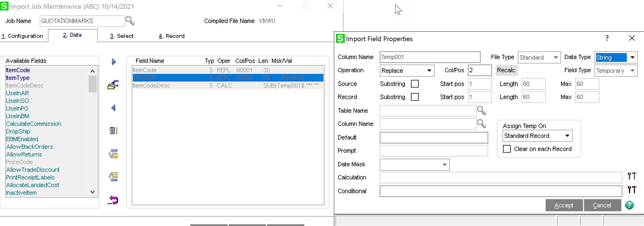Click the green help icon beside Cancel
The height and width of the screenshot is (226, 644).
[629, 205]
